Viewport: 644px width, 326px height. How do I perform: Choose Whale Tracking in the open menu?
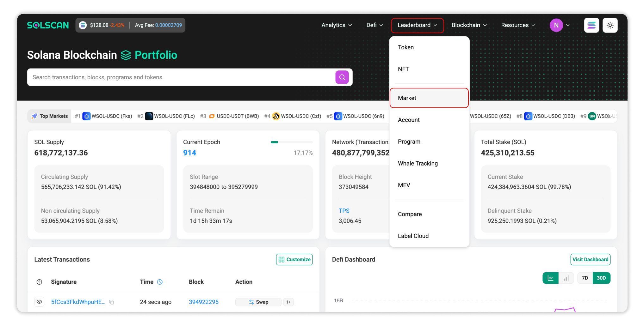(x=418, y=163)
